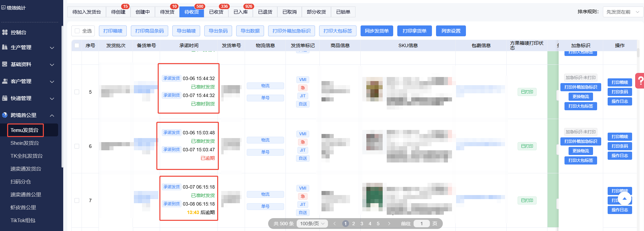Switch to the 待创建 tab
Viewport: 644px width, 231px height.
coord(118,12)
